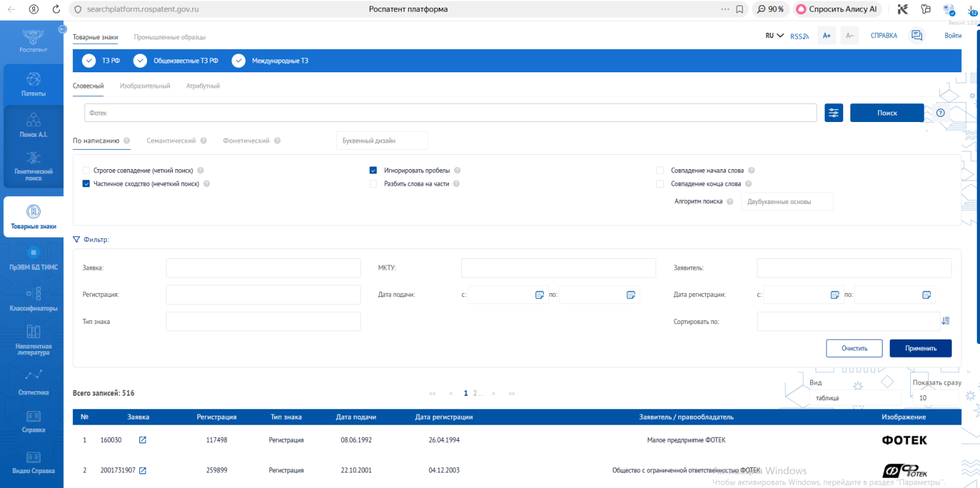This screenshot has width=980, height=488.
Task: Increase font size with A+
Action: (826, 36)
